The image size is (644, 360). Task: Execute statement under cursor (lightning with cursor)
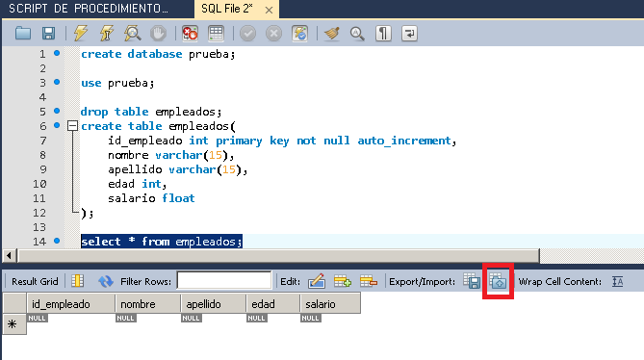coord(106,34)
